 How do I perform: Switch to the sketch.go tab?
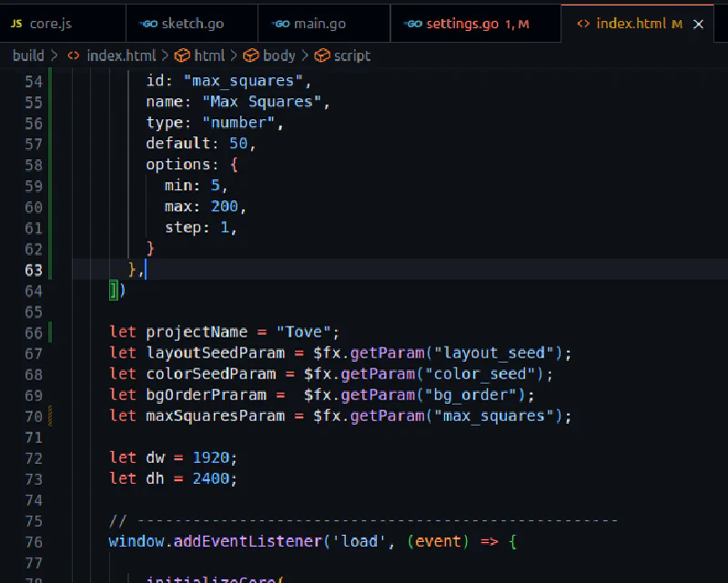pos(192,24)
